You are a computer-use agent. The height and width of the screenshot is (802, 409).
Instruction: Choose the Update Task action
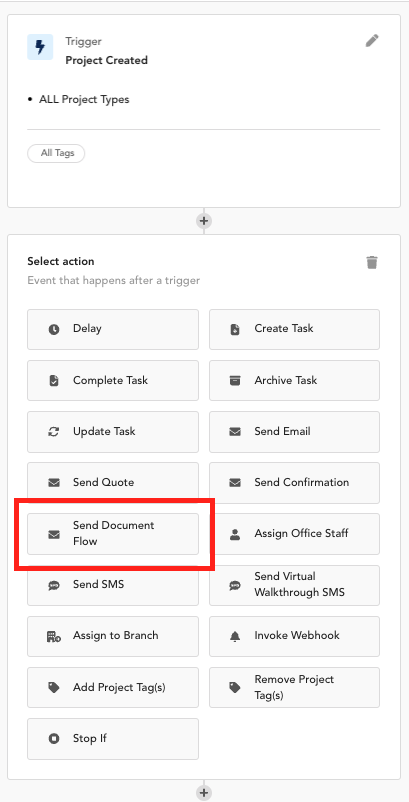(x=113, y=432)
